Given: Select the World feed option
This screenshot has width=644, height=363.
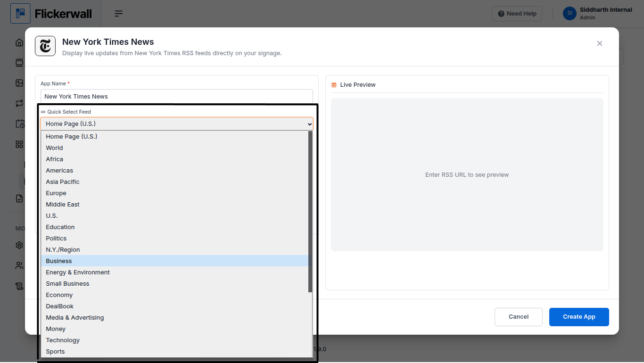Looking at the screenshot, I should 174,148.
